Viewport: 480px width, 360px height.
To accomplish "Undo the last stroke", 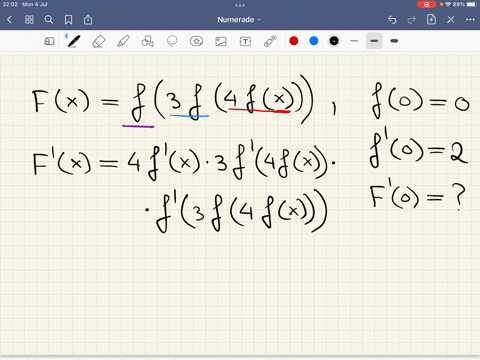I will (x=392, y=20).
